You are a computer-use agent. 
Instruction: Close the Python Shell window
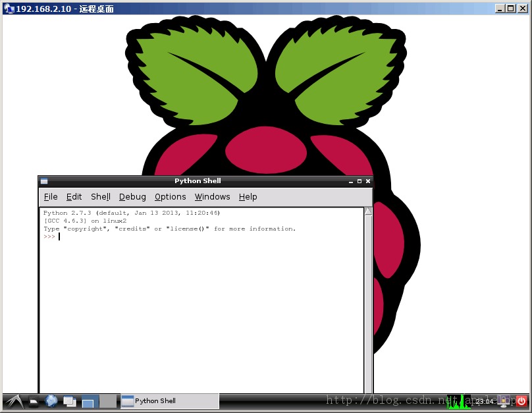click(368, 181)
